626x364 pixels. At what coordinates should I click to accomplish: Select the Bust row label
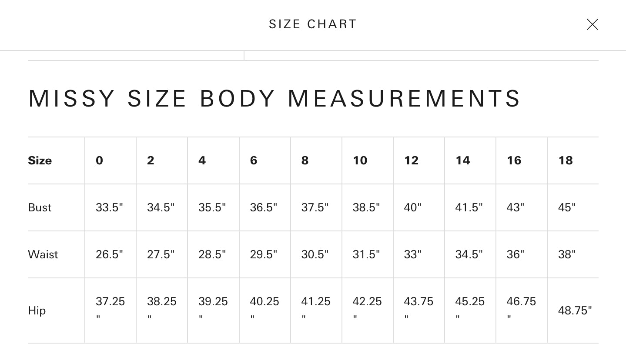[40, 207]
